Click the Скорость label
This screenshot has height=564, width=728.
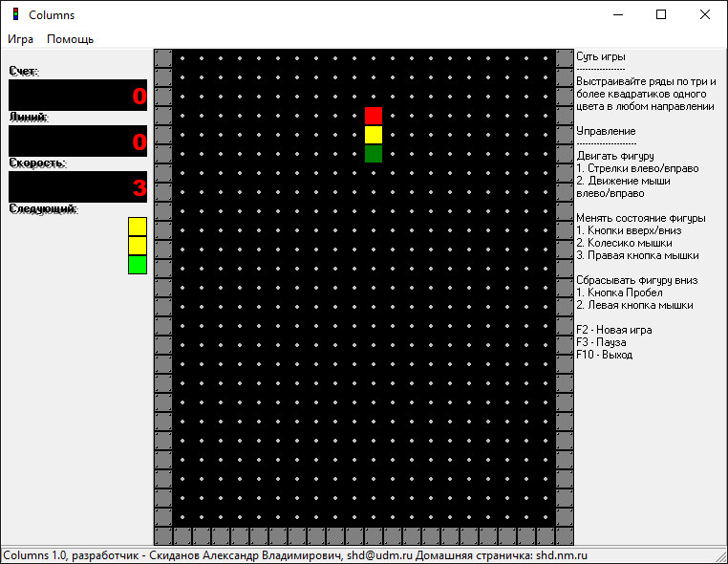(37, 163)
